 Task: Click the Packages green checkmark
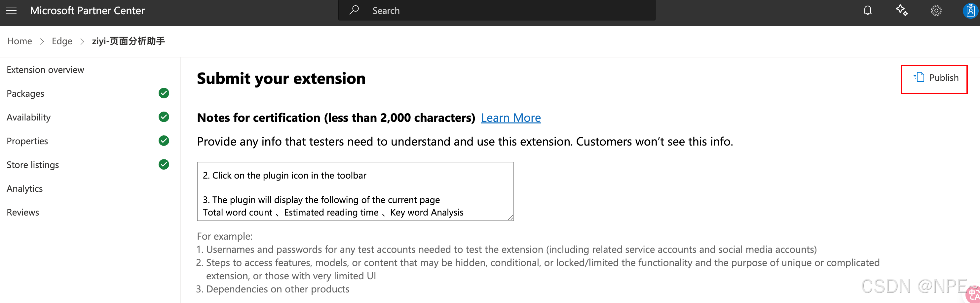point(164,93)
